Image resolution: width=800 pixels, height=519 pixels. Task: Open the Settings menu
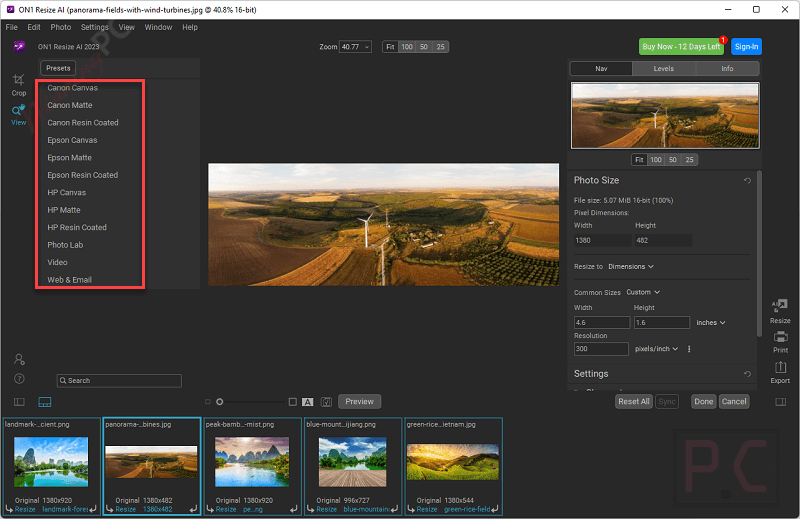coord(94,27)
